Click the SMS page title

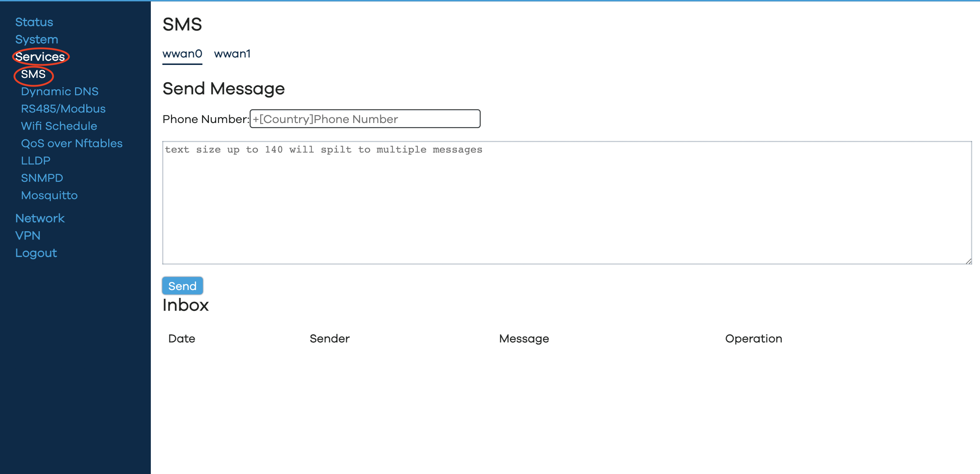[x=182, y=24]
